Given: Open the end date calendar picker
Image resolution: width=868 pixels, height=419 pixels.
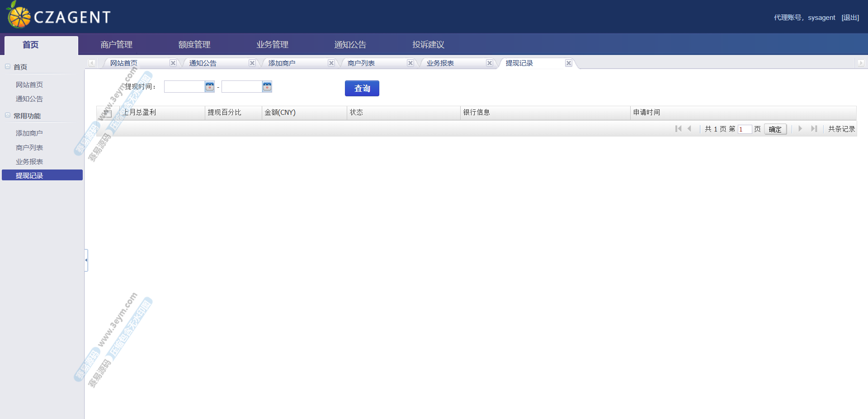Looking at the screenshot, I should [267, 87].
